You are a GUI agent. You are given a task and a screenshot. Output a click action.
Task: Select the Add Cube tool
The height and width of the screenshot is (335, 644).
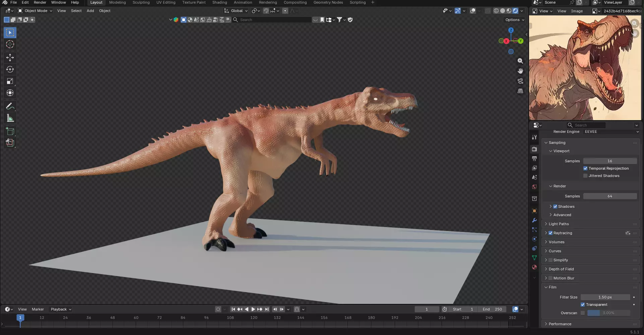point(10,131)
